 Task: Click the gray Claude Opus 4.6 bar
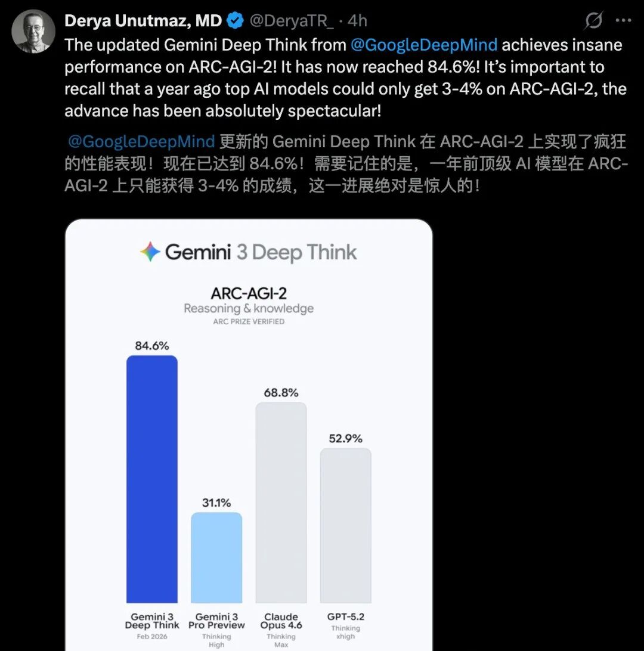[281, 503]
